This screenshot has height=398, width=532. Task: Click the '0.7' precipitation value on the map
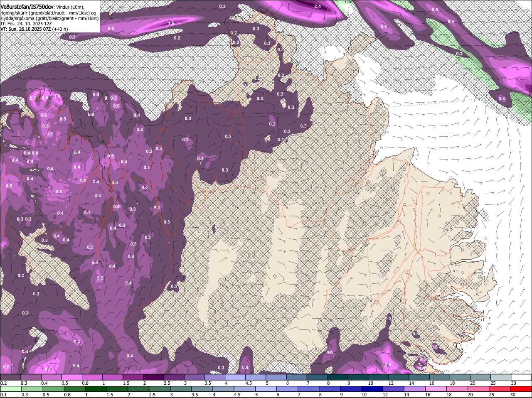pos(33,98)
